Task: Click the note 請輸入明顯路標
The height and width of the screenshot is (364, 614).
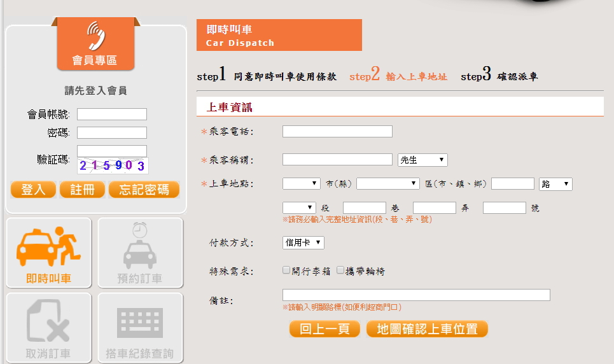Action: click(x=342, y=307)
